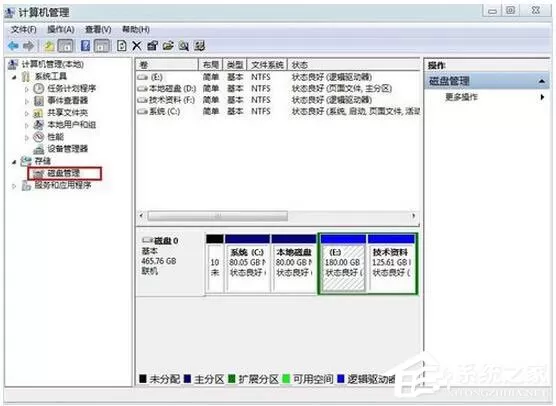Viewport: 556px width, 406px height.
Task: Click the Properties toolbar icon
Action: (x=152, y=46)
